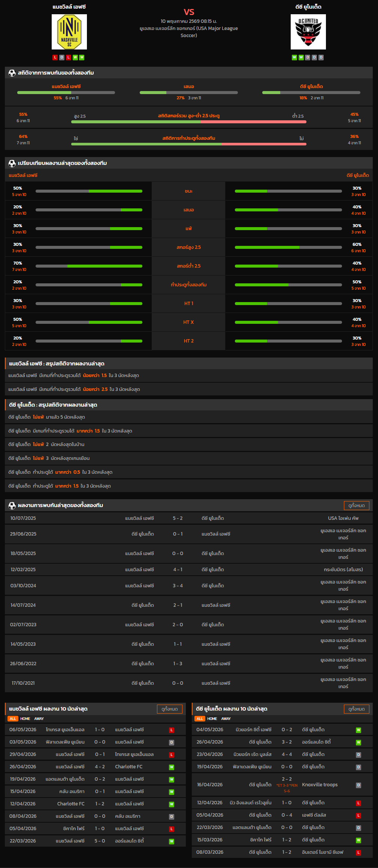The height and width of the screenshot is (868, 378).
Task: Click the over-under 2.5 goals progress bar
Action: click(x=189, y=122)
